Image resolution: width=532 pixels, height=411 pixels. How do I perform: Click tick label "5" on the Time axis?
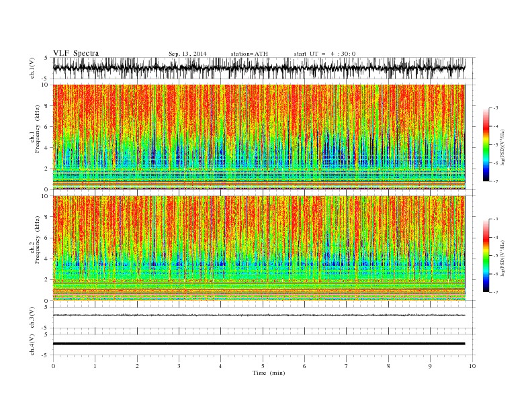263,366
